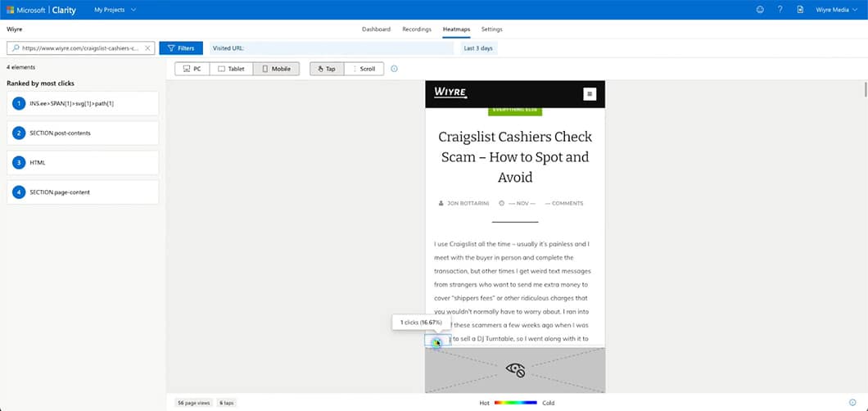Image resolution: width=868 pixels, height=411 pixels.
Task: Open the Settings tab
Action: tap(491, 29)
